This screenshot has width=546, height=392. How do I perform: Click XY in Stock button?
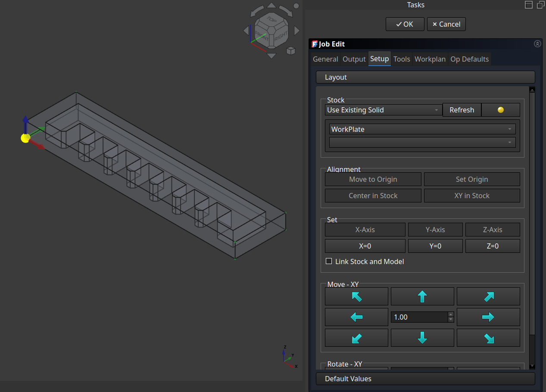(x=472, y=196)
